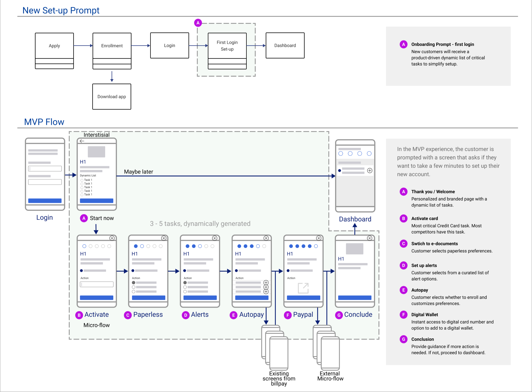Click the Dashboard box in the top flow
The image size is (532, 392).
tap(285, 46)
